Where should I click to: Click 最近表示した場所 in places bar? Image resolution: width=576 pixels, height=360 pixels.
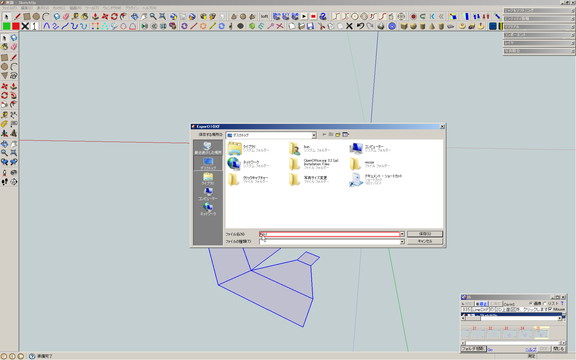click(x=208, y=148)
